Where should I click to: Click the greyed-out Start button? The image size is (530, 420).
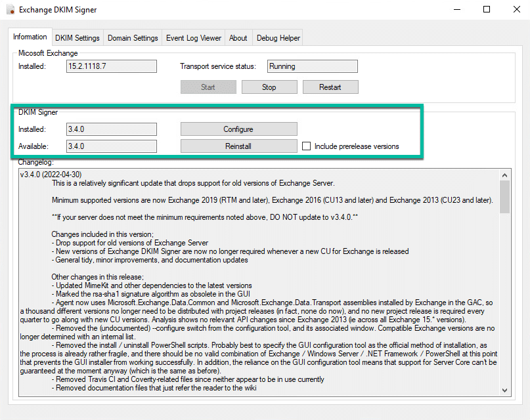(208, 87)
